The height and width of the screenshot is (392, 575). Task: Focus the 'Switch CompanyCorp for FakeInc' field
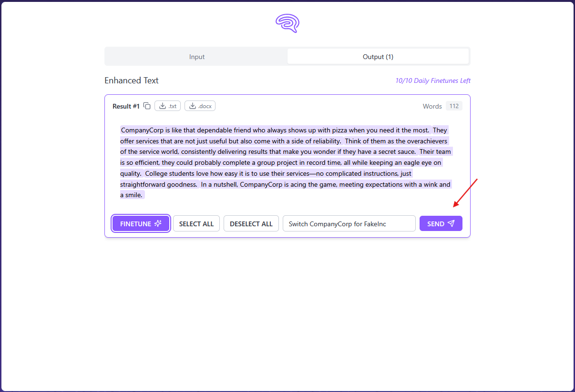(349, 223)
